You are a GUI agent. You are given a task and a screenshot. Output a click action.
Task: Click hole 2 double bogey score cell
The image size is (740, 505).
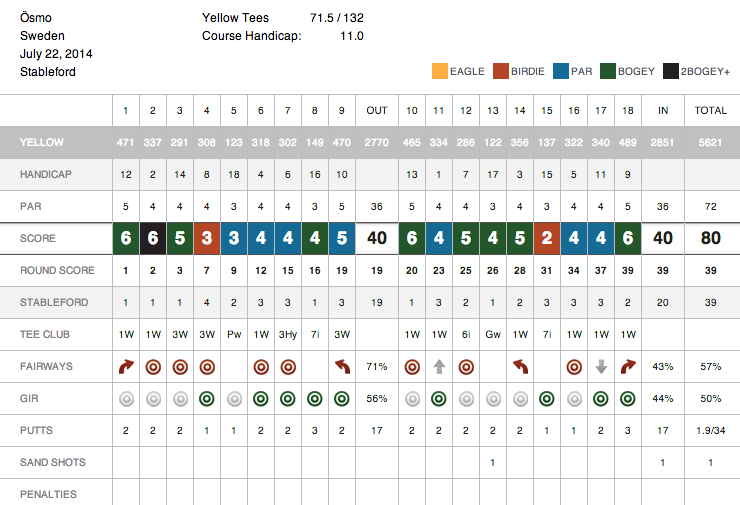[x=153, y=238]
